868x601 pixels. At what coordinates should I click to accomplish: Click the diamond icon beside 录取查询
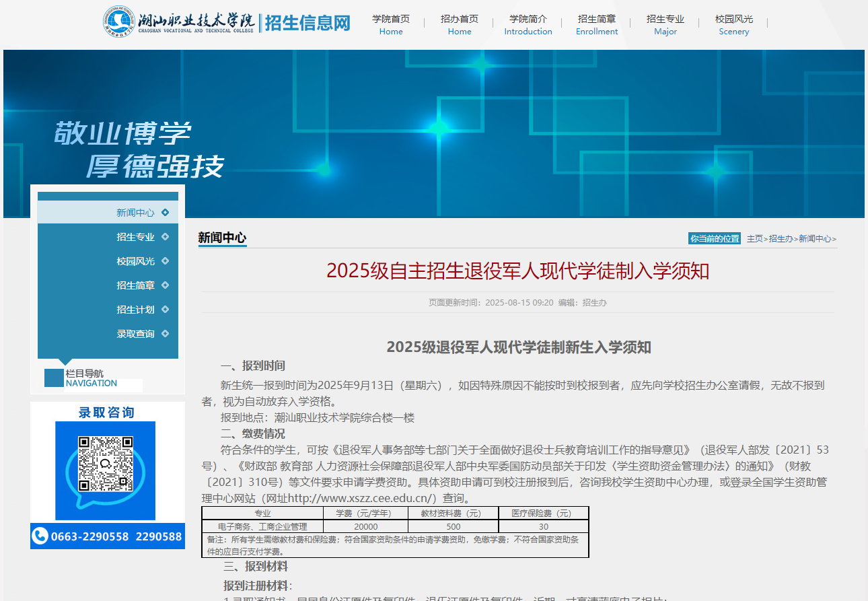coord(166,333)
